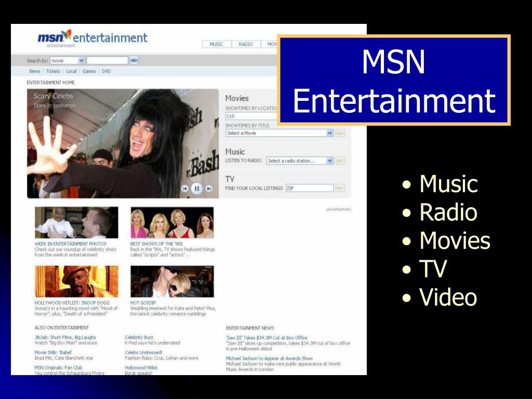532x399 pixels.
Task: Open the Week in Entertainment Photos thumbnail
Action: click(x=77, y=222)
